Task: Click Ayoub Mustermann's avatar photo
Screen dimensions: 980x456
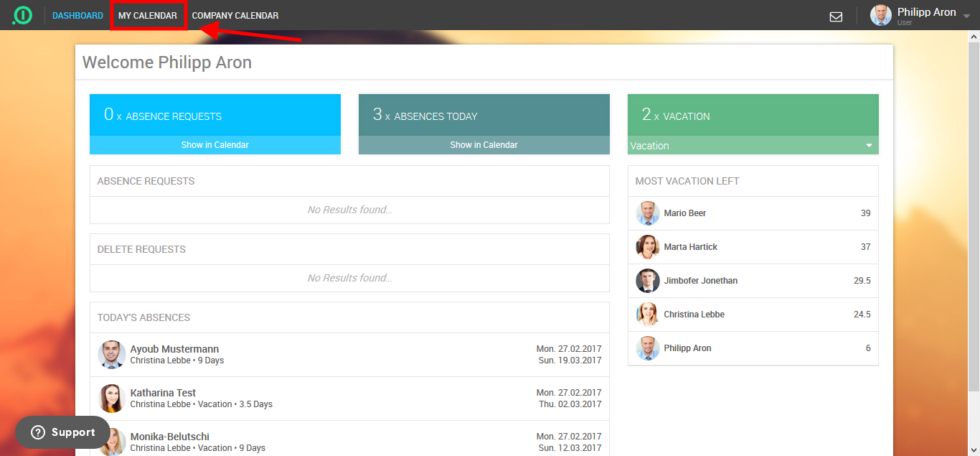Action: 112,355
